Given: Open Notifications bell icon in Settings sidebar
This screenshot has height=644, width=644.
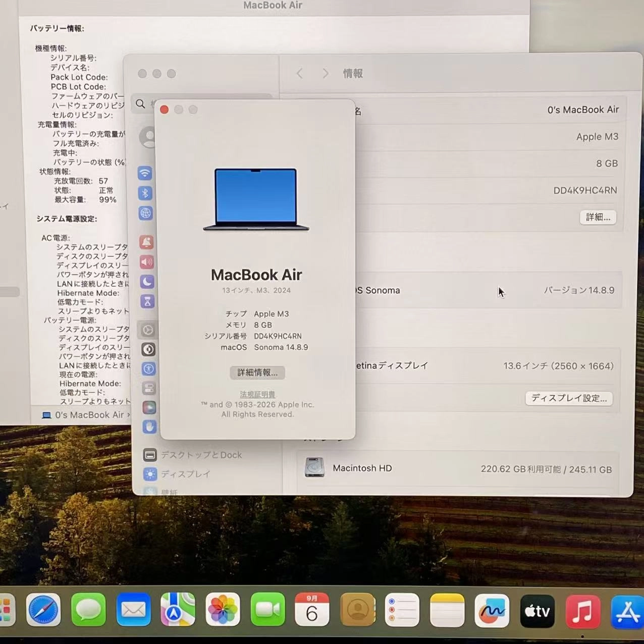Looking at the screenshot, I should (146, 242).
